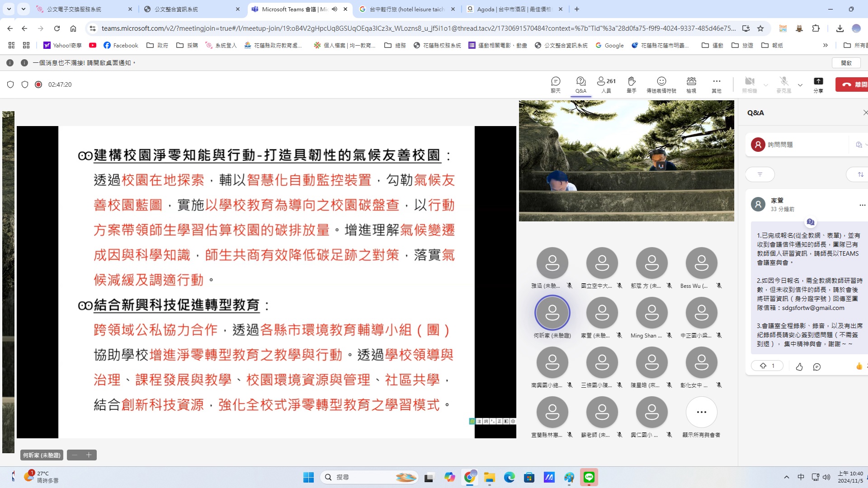The height and width of the screenshot is (488, 868).
Task: Open the Q&A sort order dropdown
Action: pyautogui.click(x=860, y=174)
